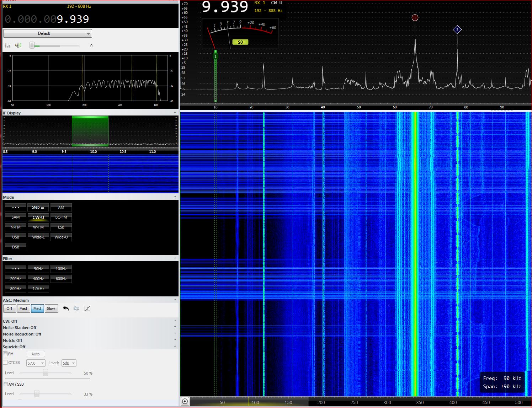
Task: Choose the 100Hz filter
Action: click(x=61, y=269)
